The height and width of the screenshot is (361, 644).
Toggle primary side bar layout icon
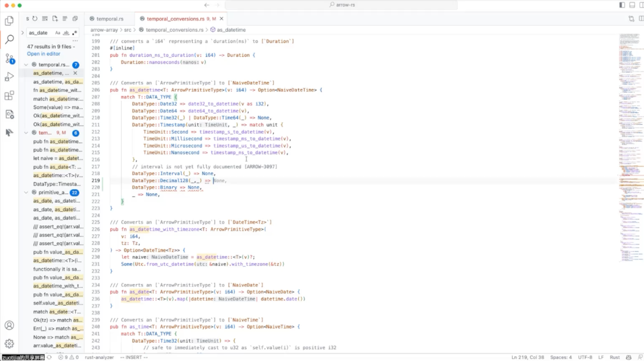pyautogui.click(x=622, y=5)
